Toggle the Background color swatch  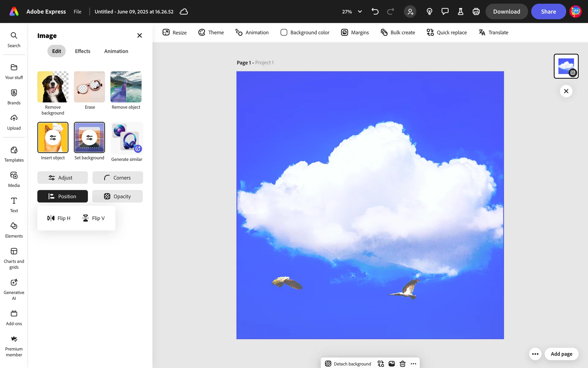284,33
